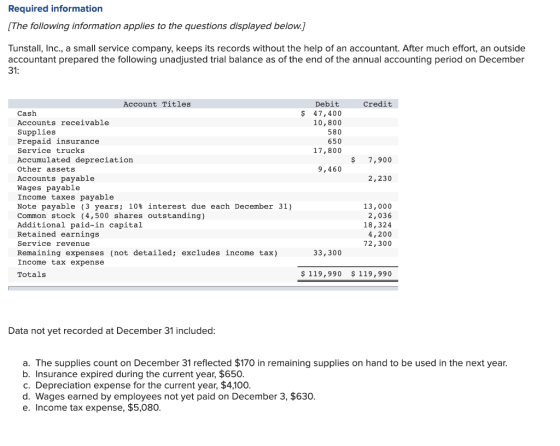Select the Remaining expenses debit 33,300
The image size is (560, 446).
pos(328,253)
